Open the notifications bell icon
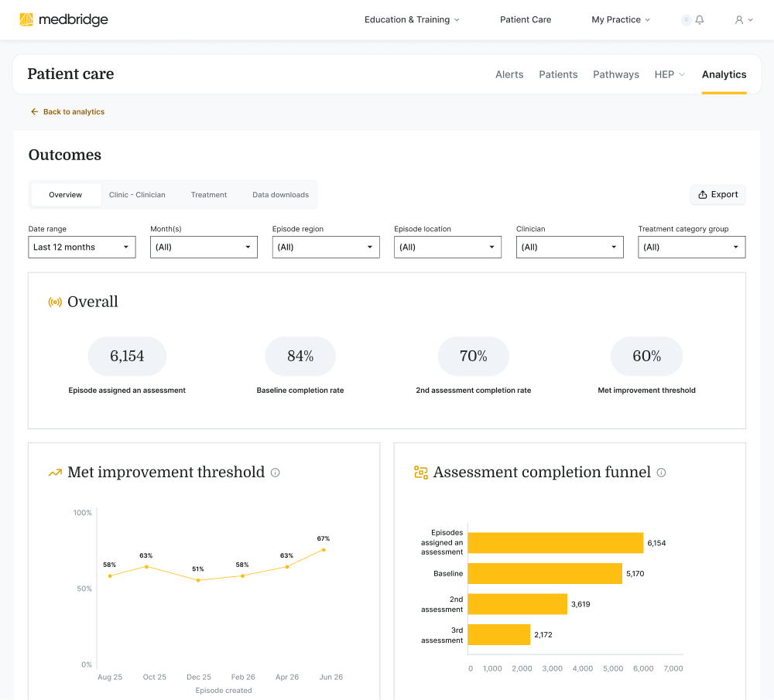 point(700,20)
